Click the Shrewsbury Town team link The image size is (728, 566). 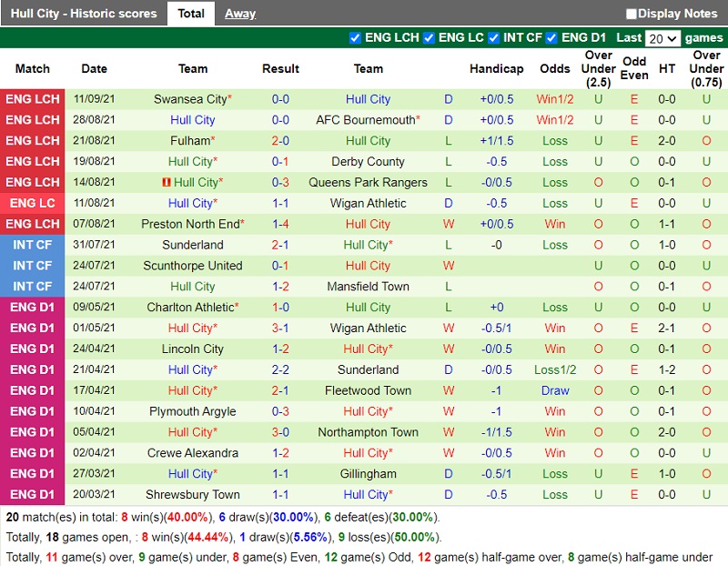(x=192, y=495)
